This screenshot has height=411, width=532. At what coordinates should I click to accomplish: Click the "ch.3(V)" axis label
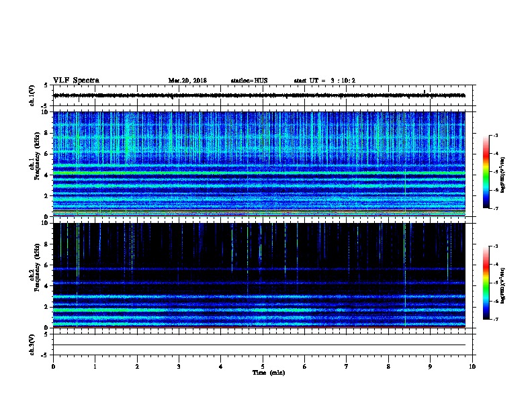(32, 345)
